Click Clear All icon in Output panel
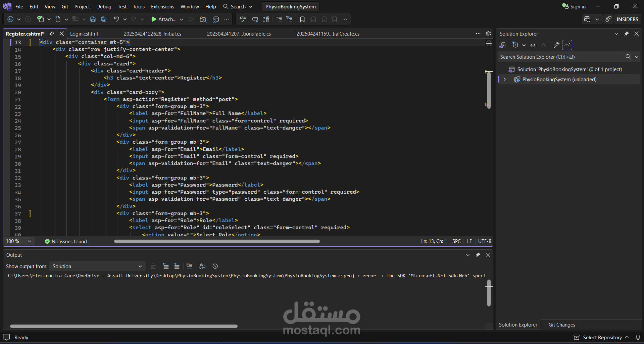Image resolution: width=644 pixels, height=344 pixels. [189, 266]
